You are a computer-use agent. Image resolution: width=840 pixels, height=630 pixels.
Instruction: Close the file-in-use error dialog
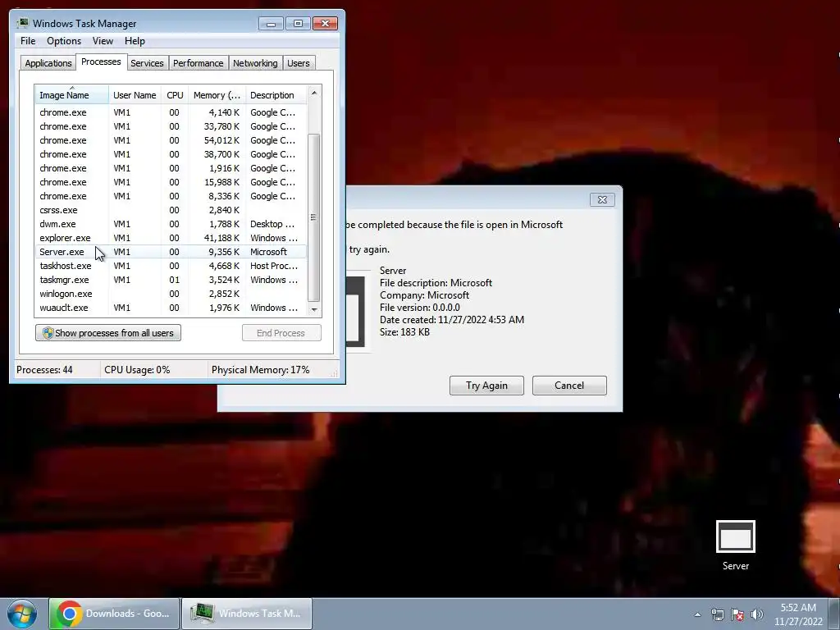[x=602, y=199]
